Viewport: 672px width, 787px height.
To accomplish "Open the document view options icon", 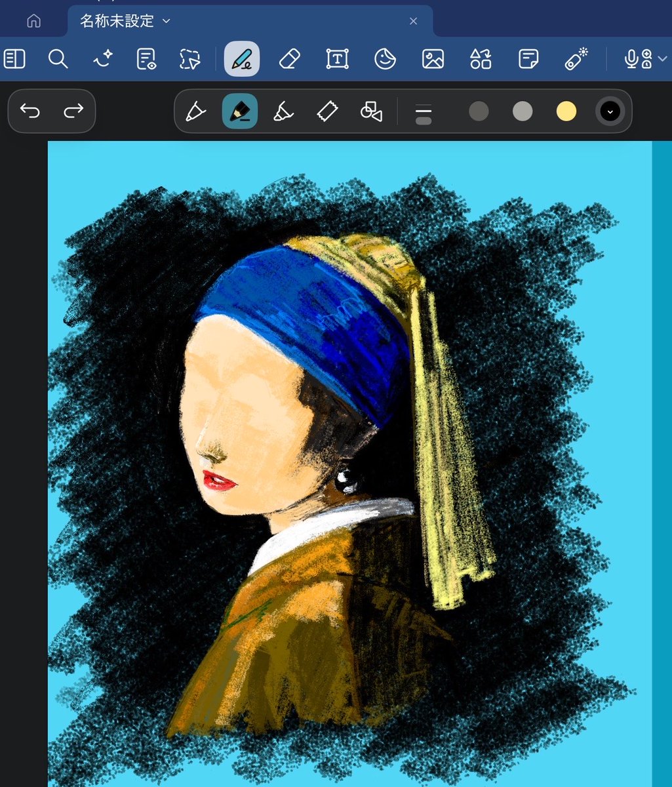I will click(x=146, y=59).
